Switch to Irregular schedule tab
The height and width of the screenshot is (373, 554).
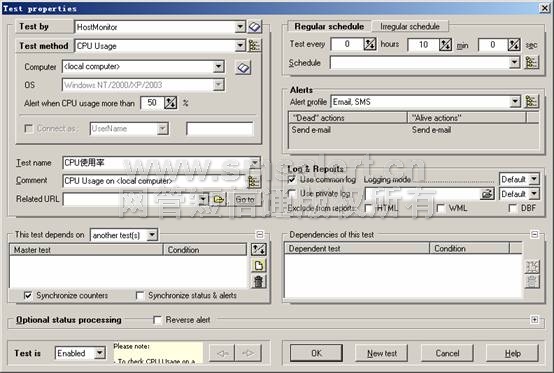point(410,26)
